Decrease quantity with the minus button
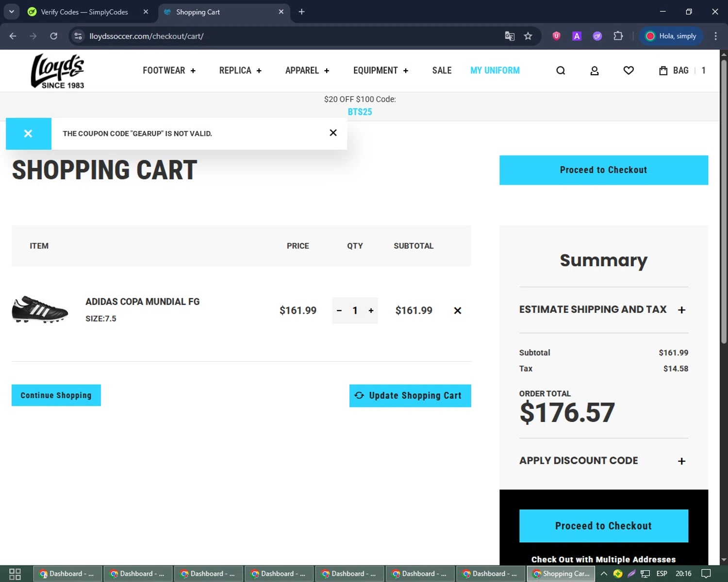 click(339, 310)
